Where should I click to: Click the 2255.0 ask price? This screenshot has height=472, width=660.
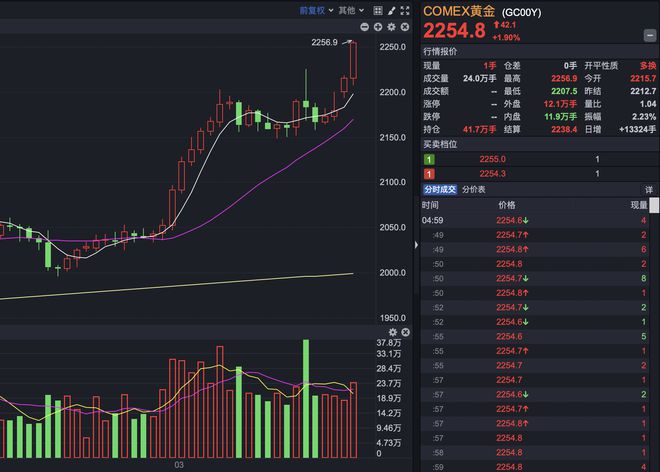[492, 159]
